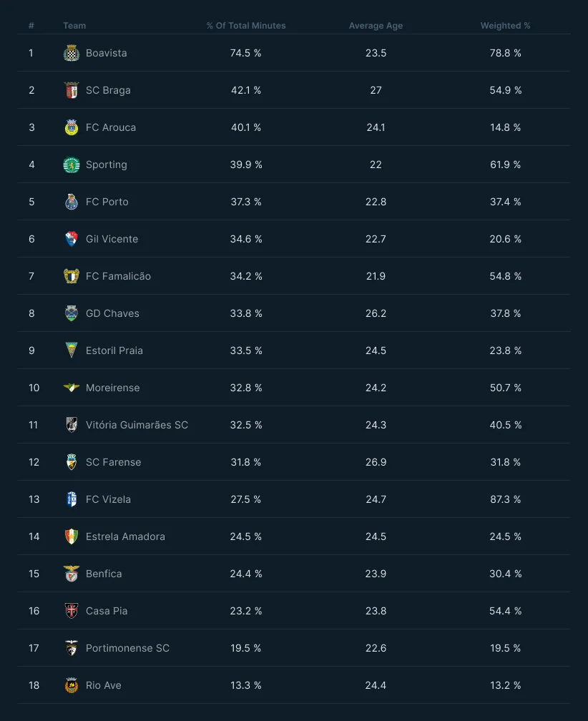The height and width of the screenshot is (721, 588).
Task: Click the FC Arouca yellow crest
Action: [72, 127]
